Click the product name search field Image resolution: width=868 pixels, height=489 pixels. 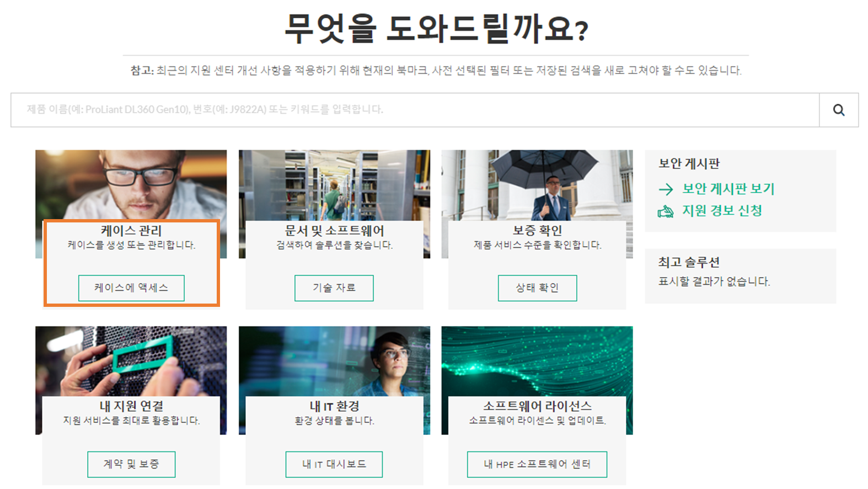click(x=415, y=110)
